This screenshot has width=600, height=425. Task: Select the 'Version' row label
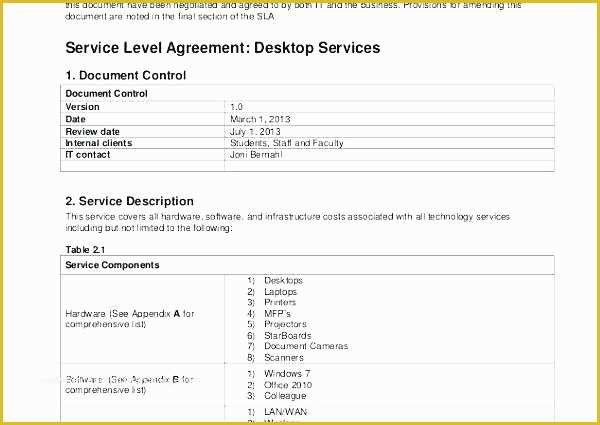pyautogui.click(x=82, y=107)
